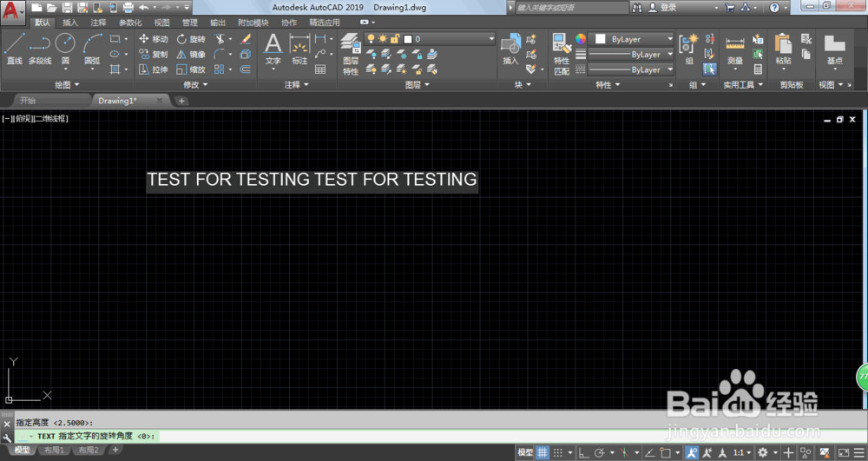The image size is (868, 461).
Task: Click the Group (组) tool
Action: [x=689, y=49]
